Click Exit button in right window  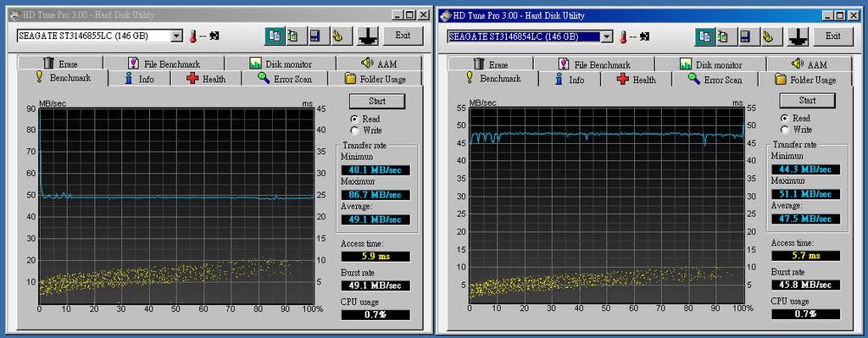833,36
